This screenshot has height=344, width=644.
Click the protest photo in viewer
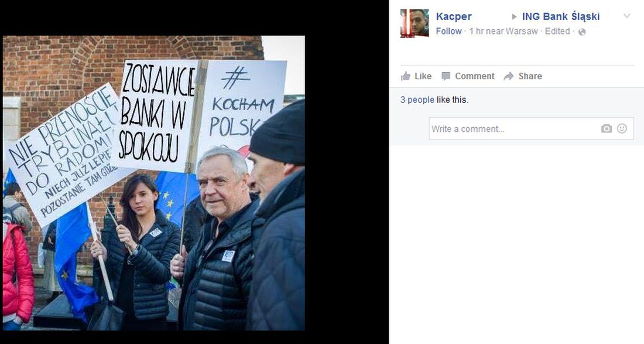tap(153, 183)
